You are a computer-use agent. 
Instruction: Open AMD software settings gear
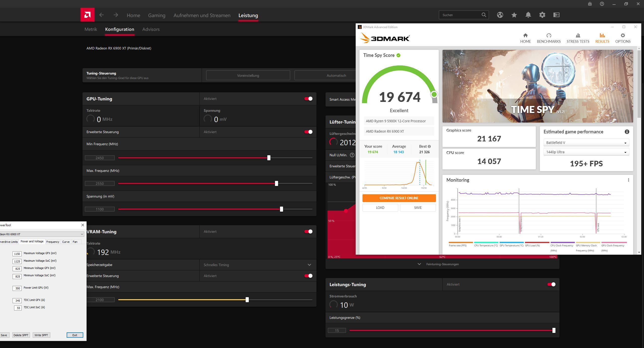542,15
